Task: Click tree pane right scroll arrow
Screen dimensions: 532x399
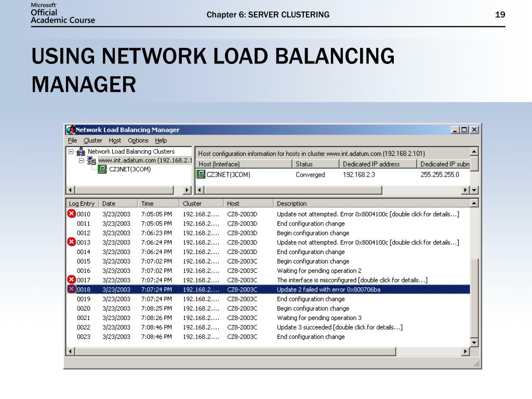Action: (x=187, y=190)
